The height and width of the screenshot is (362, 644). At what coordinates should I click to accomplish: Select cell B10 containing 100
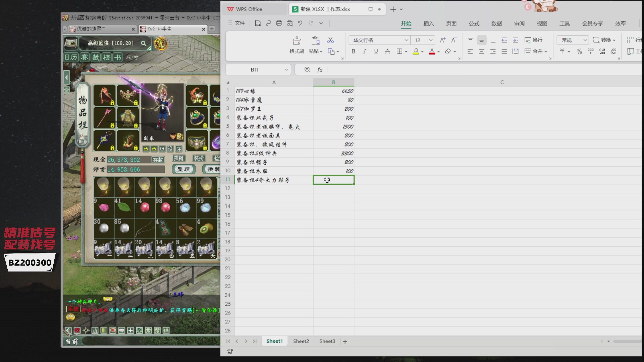(333, 171)
